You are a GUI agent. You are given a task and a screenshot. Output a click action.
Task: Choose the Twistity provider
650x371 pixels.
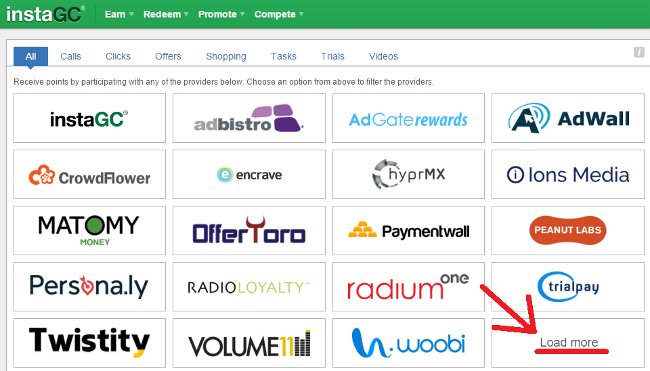coord(90,343)
